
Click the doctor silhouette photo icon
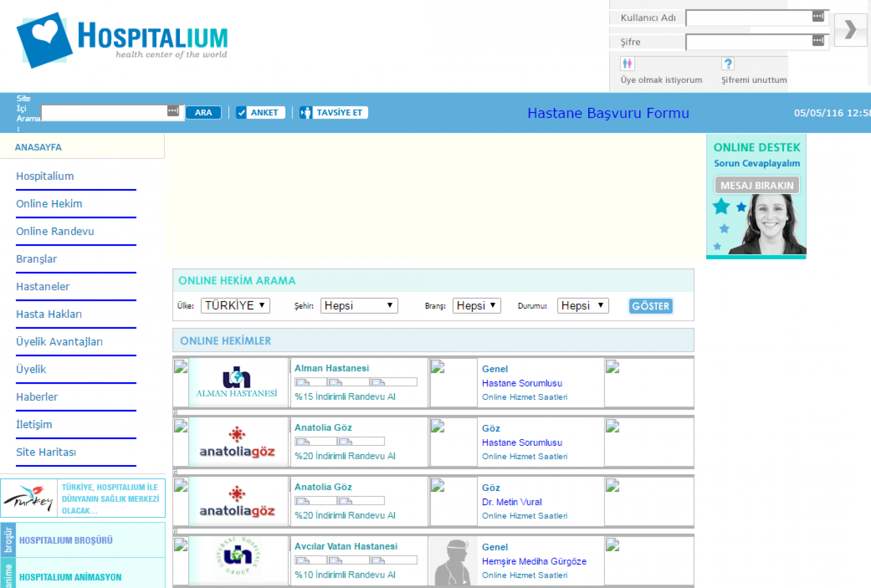point(453,561)
